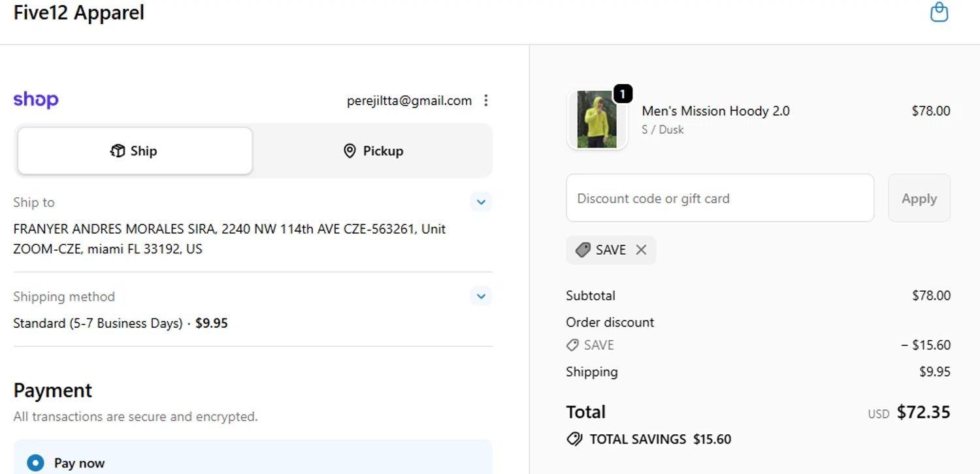Select the Pay now radio button

tap(35, 463)
